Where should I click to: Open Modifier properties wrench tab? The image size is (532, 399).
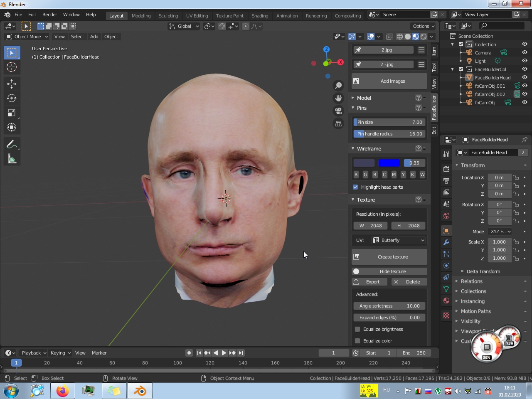click(x=446, y=242)
